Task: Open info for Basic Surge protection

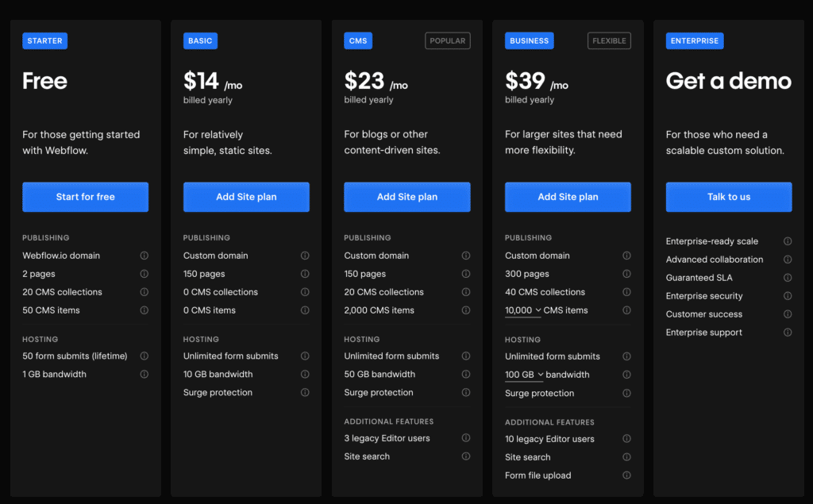Action: 305,393
